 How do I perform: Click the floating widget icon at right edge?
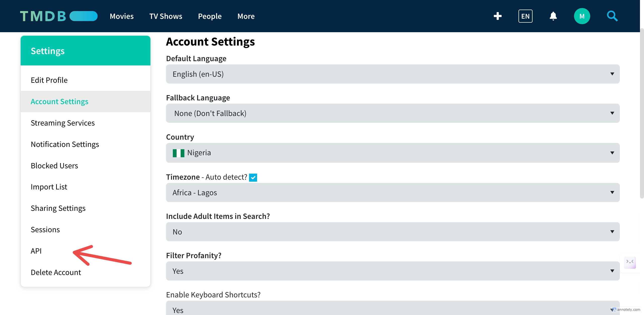coord(630,262)
